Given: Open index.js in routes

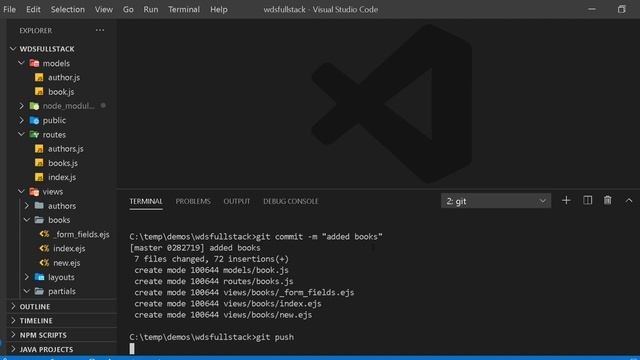Looking at the screenshot, I should 62,177.
